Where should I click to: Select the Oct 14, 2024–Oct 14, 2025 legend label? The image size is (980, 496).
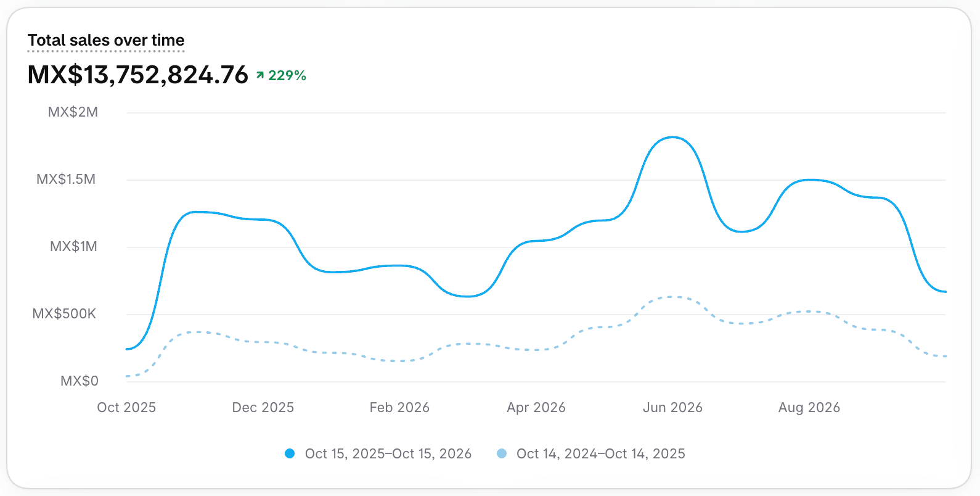(601, 453)
